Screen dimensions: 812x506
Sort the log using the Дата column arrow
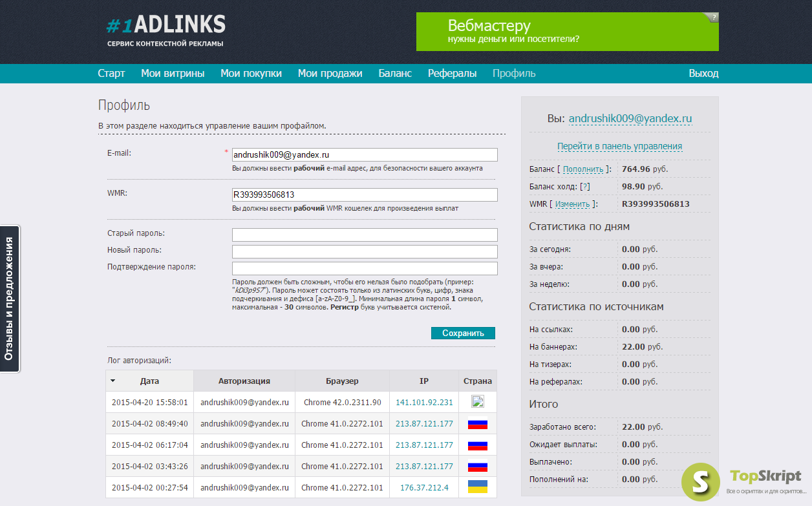coord(112,381)
